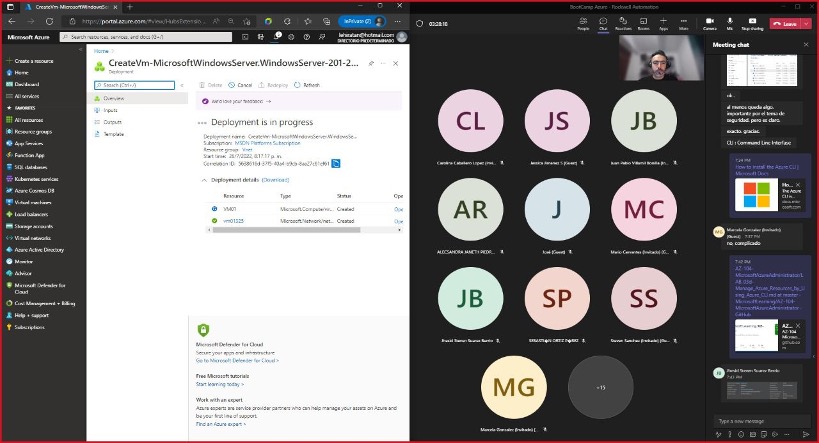The width and height of the screenshot is (819, 443).
Task: Open How to install Azure CLI link card
Action: 769,195
